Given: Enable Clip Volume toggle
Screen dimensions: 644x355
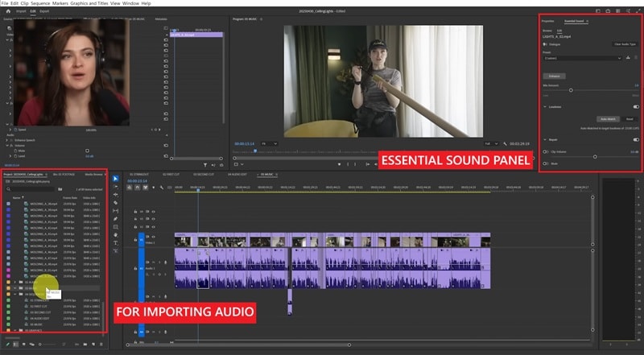Looking at the screenshot, I should pos(546,151).
